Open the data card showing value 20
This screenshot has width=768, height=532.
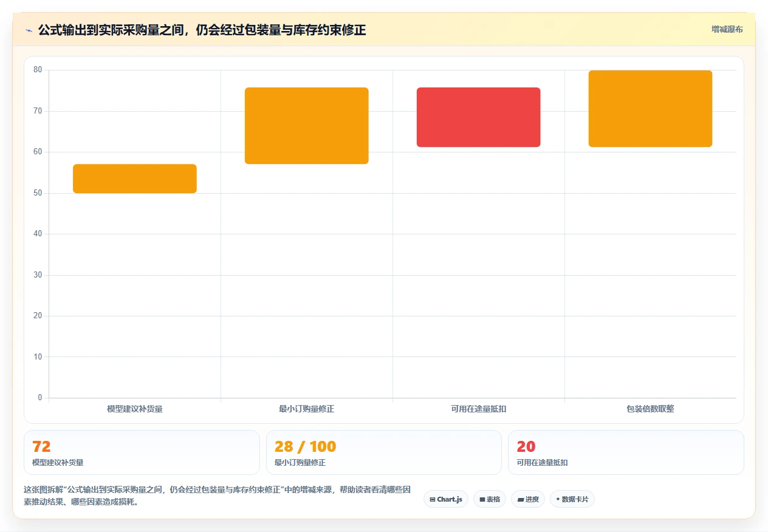[626, 452]
